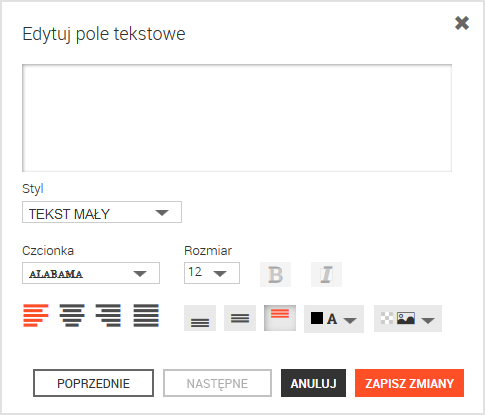
Task: Center-align the text
Action: [72, 315]
